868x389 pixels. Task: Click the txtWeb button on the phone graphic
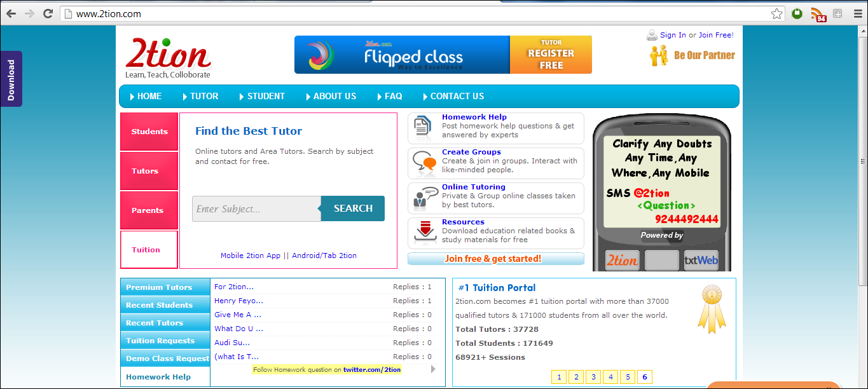[701, 260]
